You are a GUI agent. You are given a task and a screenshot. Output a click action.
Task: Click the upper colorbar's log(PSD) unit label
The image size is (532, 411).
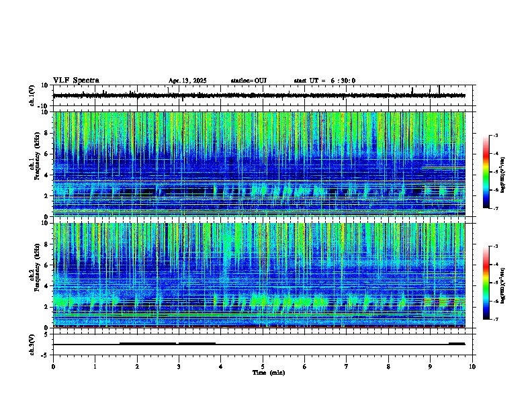(x=502, y=175)
